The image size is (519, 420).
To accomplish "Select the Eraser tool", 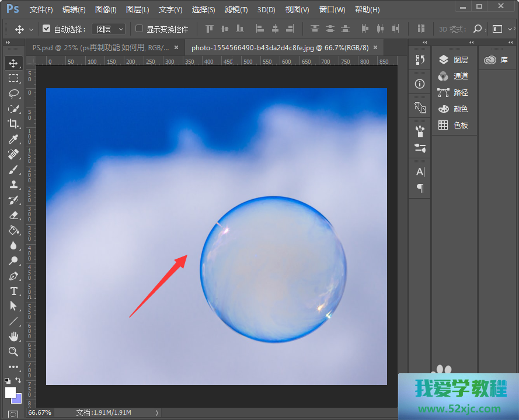I will coord(13,215).
